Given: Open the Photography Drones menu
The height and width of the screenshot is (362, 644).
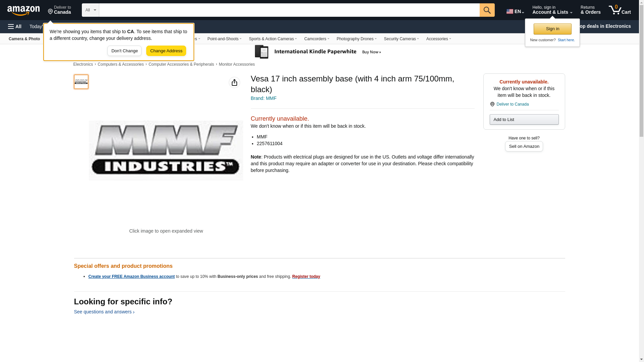Looking at the screenshot, I should point(357,39).
